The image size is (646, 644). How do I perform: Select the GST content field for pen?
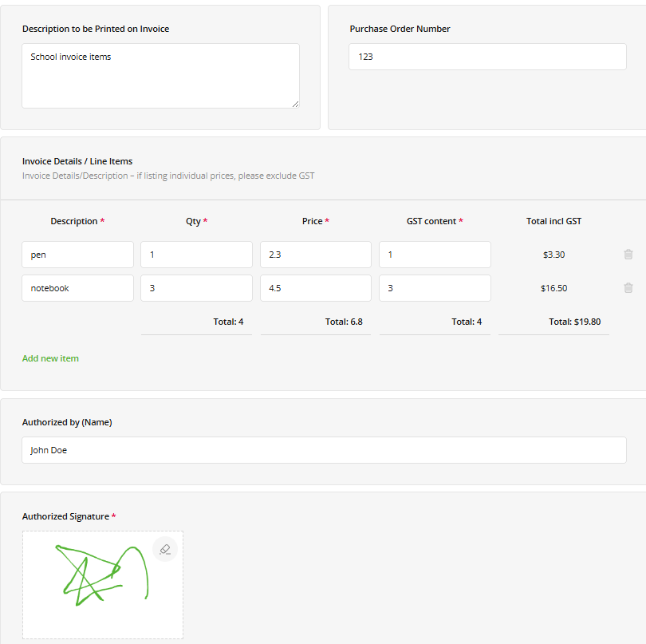(x=434, y=254)
